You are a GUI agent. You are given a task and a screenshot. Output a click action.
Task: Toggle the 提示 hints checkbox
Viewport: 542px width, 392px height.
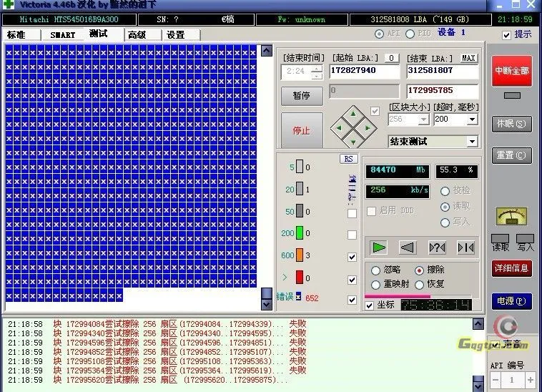tap(506, 35)
